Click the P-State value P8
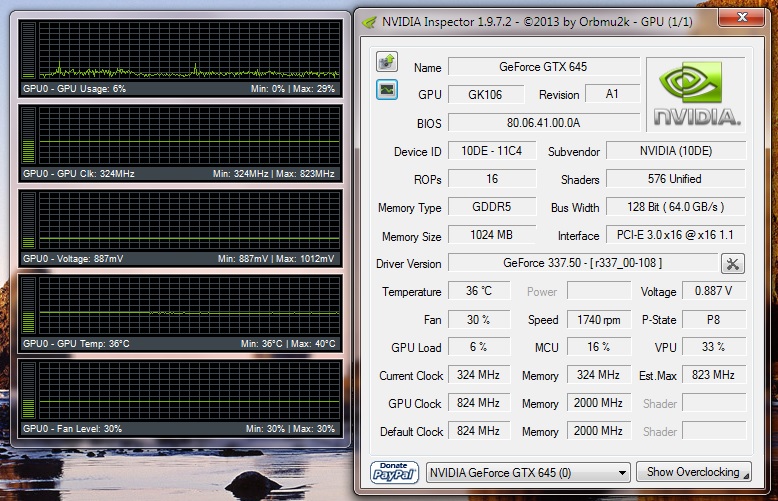 pos(714,319)
